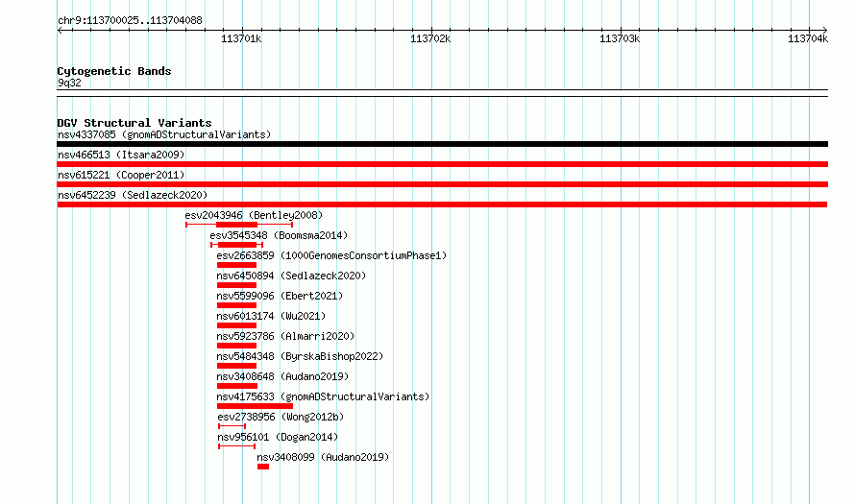Click the thin red interval under nsv956101
The height and width of the screenshot is (504, 855).
pyautogui.click(x=236, y=446)
